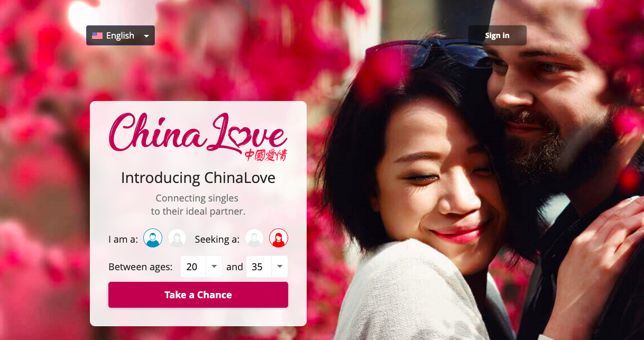The width and height of the screenshot is (644, 340).
Task: Click the minimum age field showing 20
Action: pos(201,267)
